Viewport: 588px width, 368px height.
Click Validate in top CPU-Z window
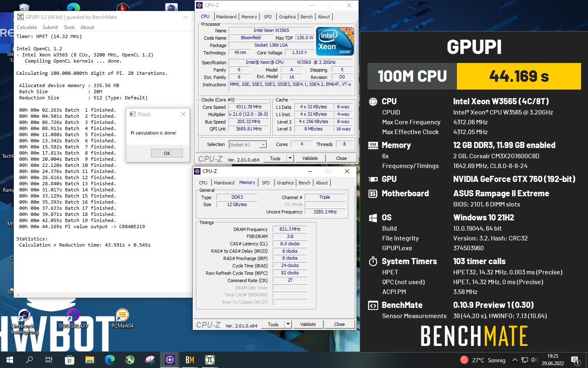(310, 158)
